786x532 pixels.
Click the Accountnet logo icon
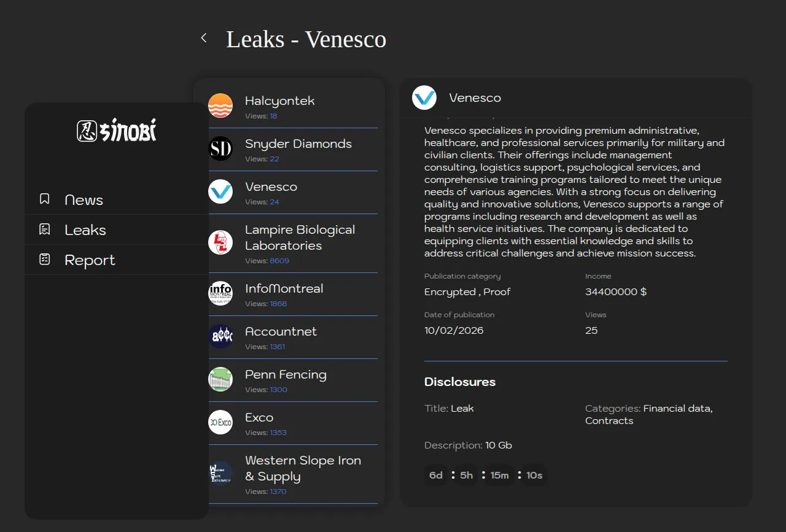click(220, 336)
